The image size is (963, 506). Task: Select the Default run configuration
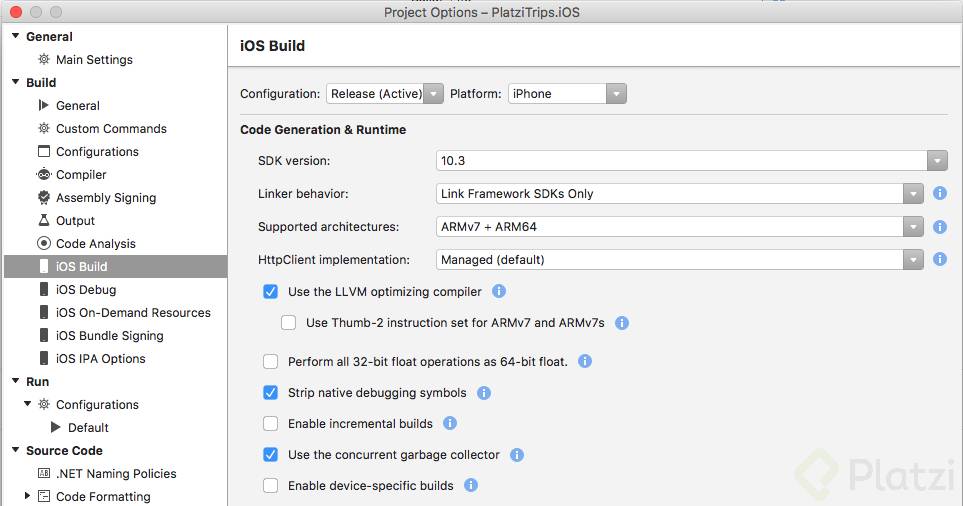(x=88, y=427)
